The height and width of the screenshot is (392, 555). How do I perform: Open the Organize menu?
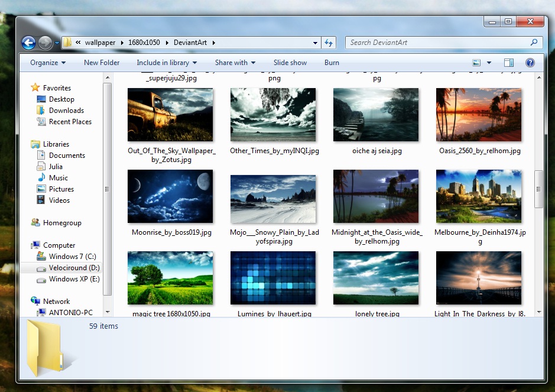pos(48,63)
